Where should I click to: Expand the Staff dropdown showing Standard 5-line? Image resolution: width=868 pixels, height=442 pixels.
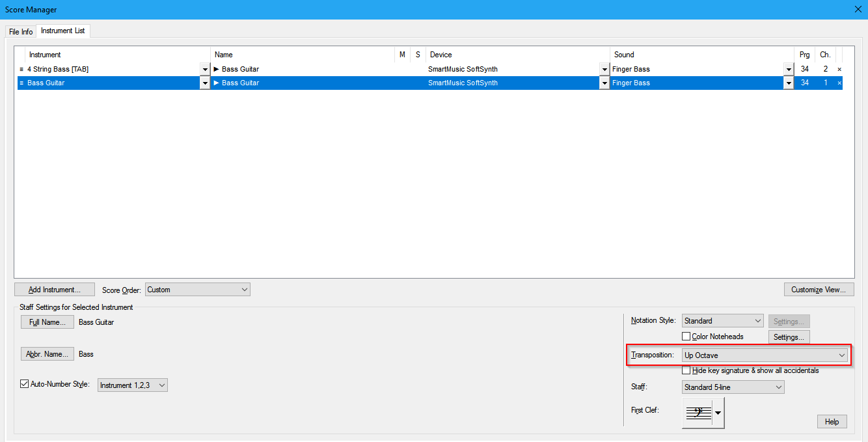coord(733,387)
